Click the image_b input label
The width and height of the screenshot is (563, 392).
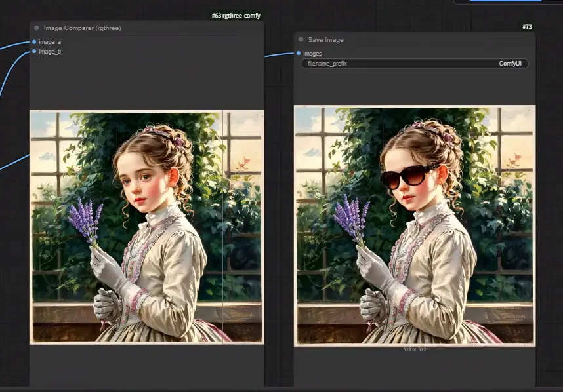point(50,52)
